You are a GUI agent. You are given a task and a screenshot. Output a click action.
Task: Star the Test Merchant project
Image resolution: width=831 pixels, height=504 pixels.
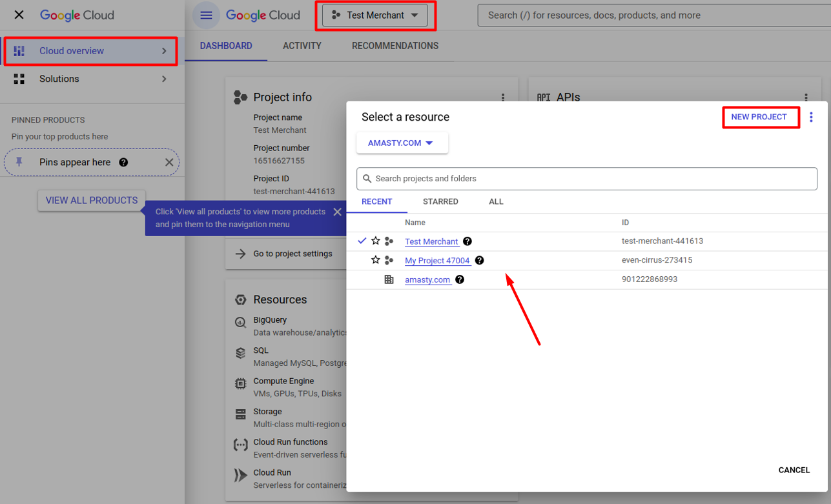[375, 241]
